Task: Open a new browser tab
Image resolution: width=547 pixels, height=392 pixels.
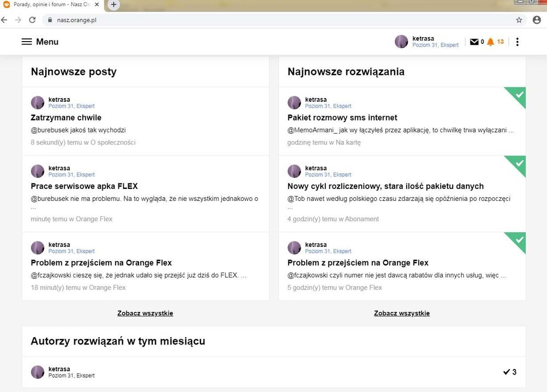Action: [x=113, y=4]
